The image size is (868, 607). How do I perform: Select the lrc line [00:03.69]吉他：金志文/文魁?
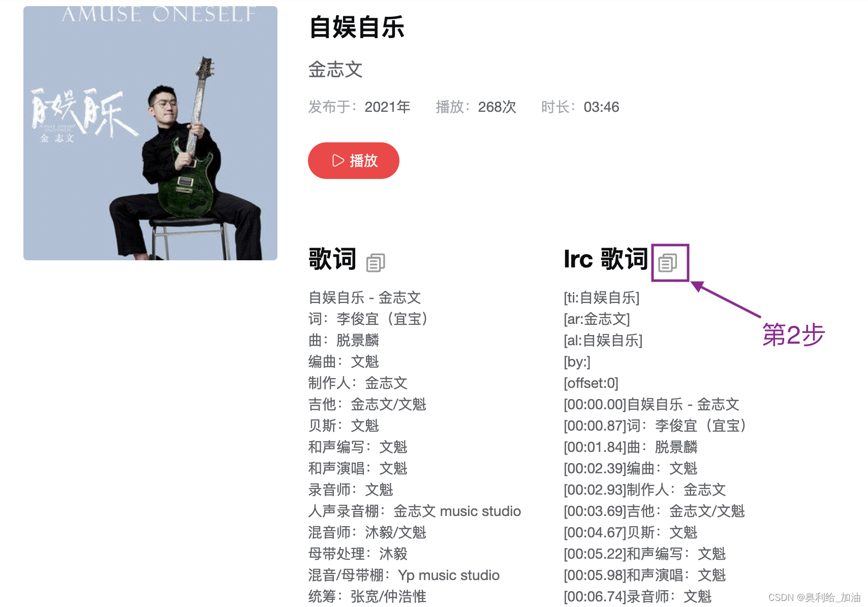coord(655,511)
